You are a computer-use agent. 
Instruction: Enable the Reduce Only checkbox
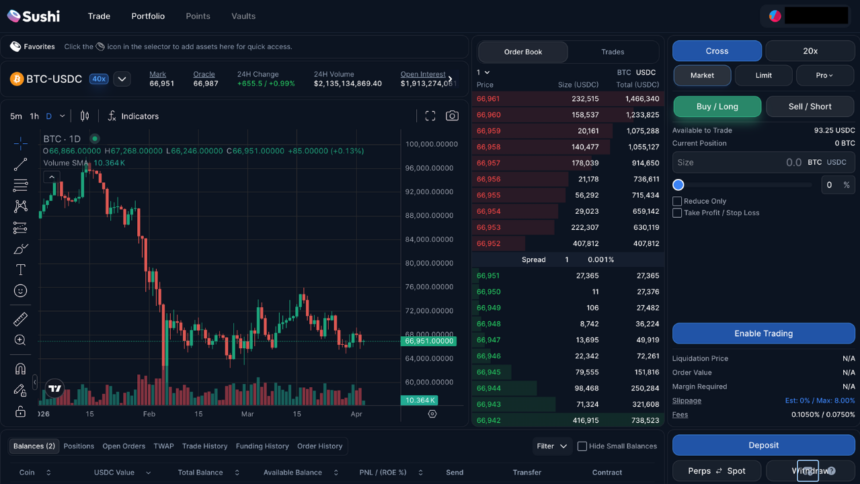677,201
